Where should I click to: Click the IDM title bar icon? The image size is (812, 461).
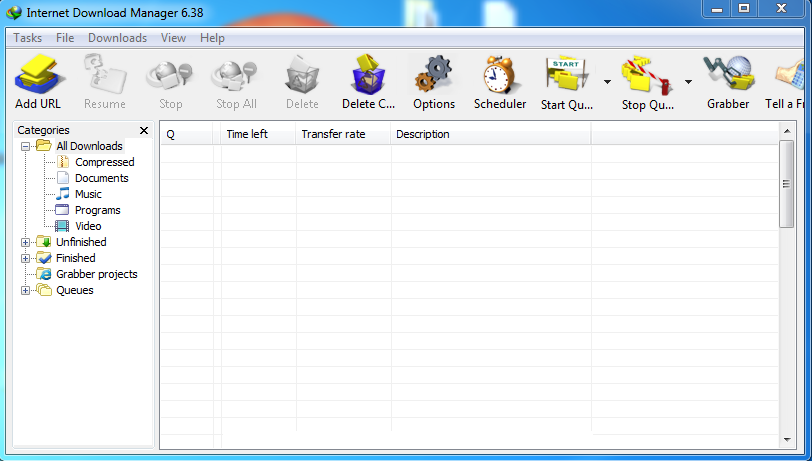14,12
